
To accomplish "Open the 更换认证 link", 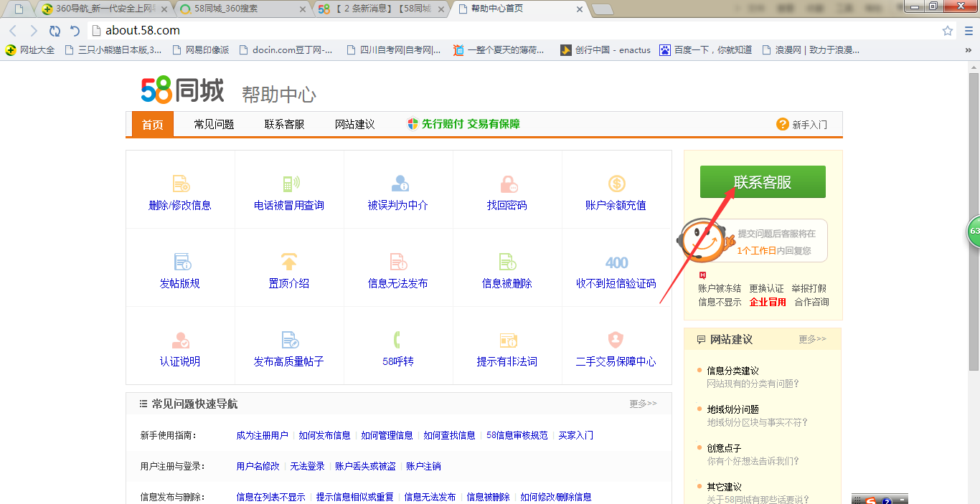I will pyautogui.click(x=767, y=288).
